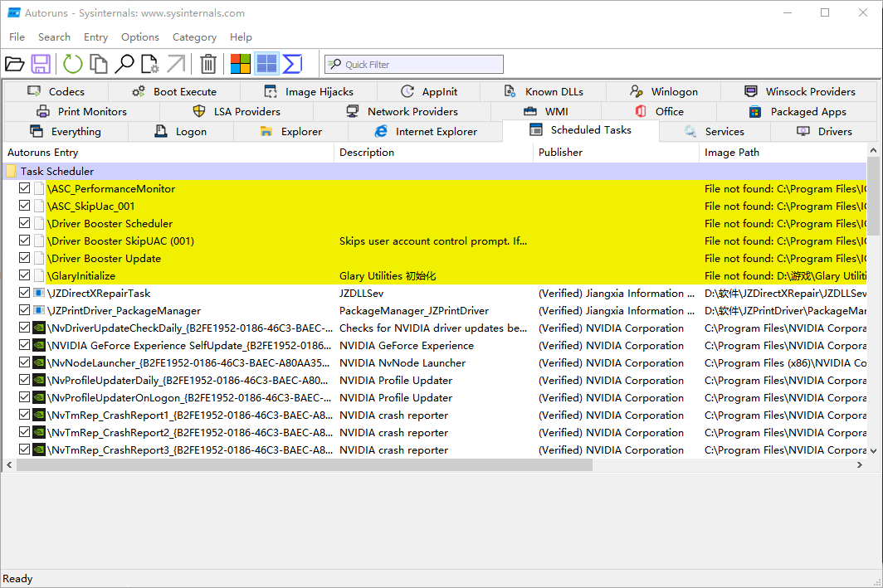The image size is (883, 588).
Task: Open the WMI tab
Action: pos(546,111)
